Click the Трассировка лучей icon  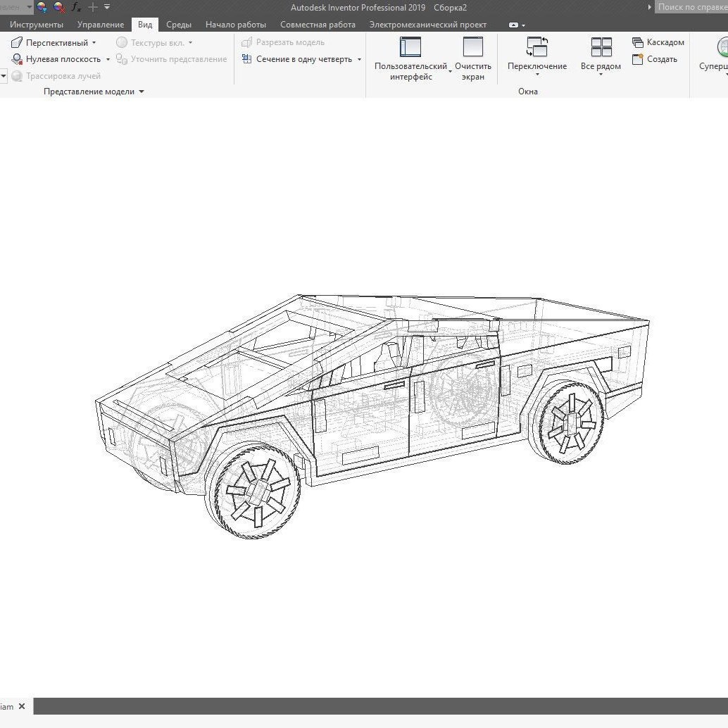[x=17, y=75]
